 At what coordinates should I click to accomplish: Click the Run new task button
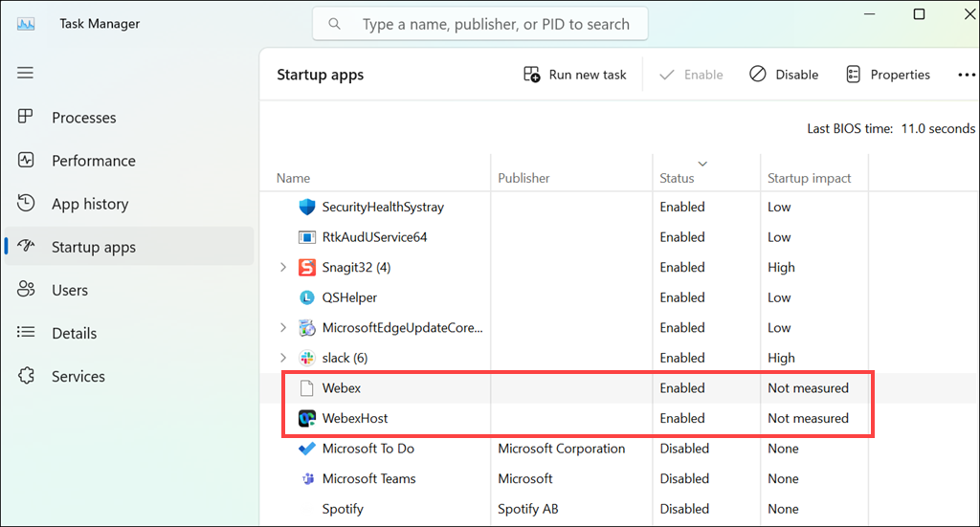click(x=575, y=75)
